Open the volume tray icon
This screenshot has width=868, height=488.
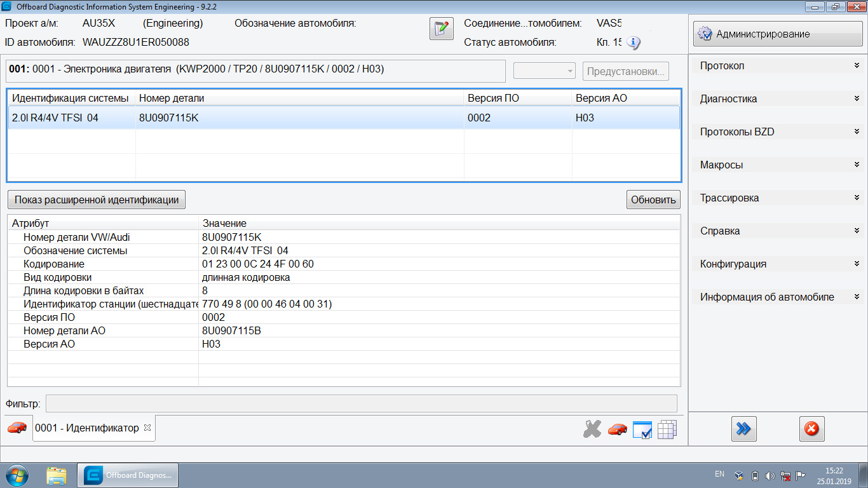coord(770,476)
